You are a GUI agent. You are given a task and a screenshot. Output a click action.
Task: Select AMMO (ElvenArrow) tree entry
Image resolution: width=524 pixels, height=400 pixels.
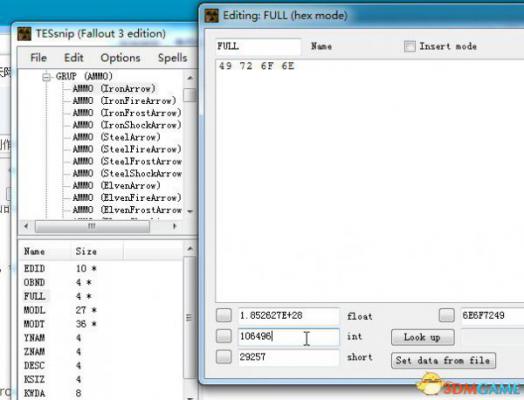pos(117,185)
